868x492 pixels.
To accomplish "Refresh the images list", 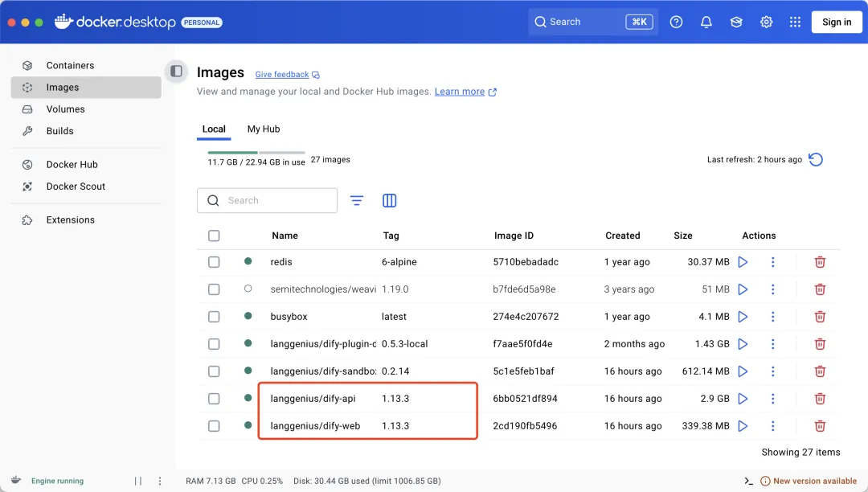I will 816,159.
